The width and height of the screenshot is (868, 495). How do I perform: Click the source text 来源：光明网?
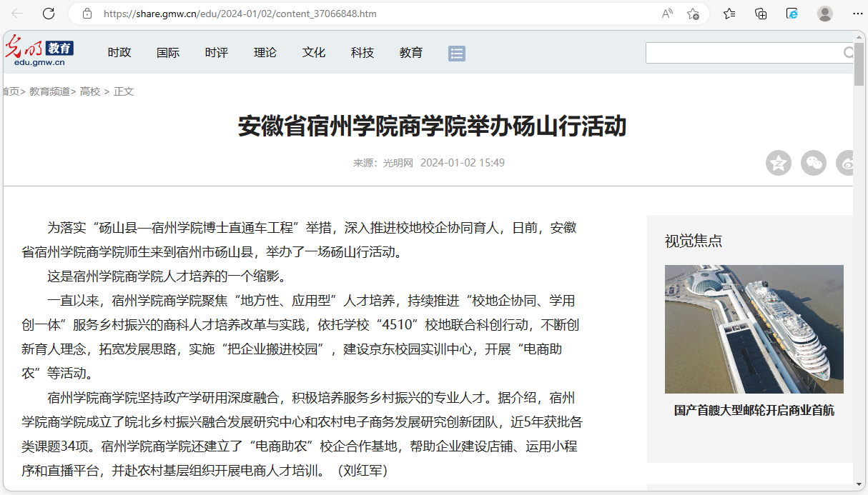[x=383, y=163]
